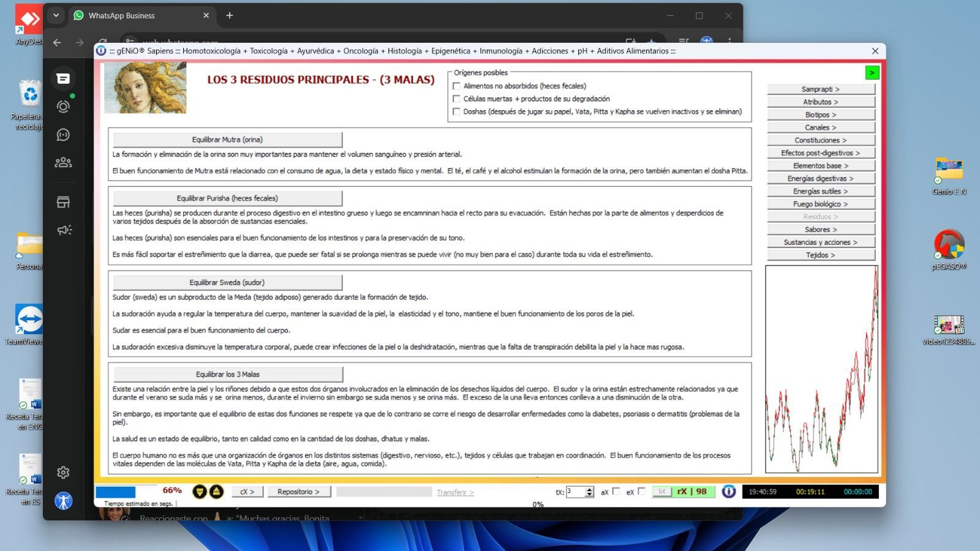Screen dimensions: 980x551
Task: Open the cX > menu button
Action: pos(247,492)
